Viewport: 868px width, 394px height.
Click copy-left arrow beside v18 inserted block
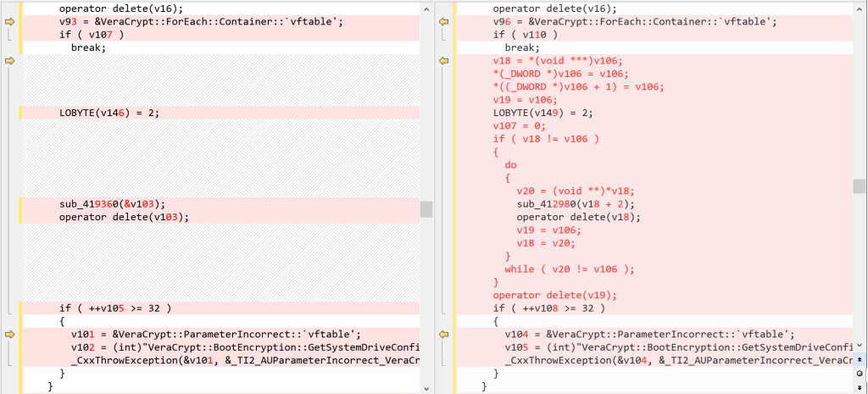coord(443,61)
